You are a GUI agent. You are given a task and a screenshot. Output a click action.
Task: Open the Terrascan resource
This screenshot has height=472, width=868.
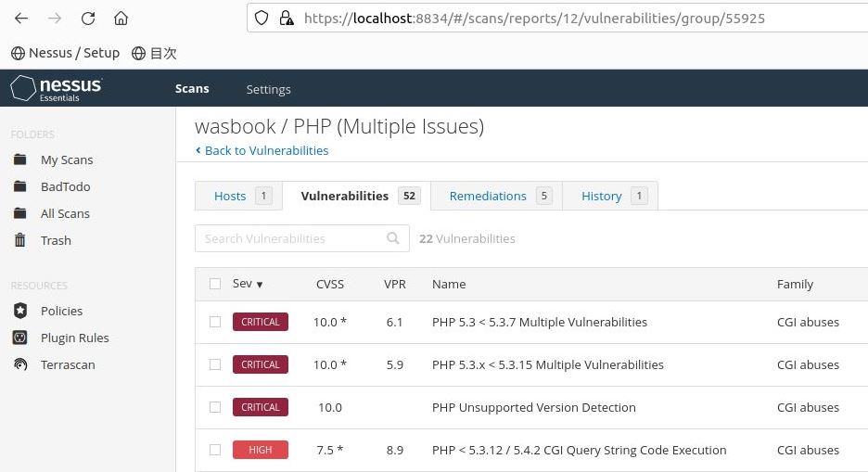point(68,364)
